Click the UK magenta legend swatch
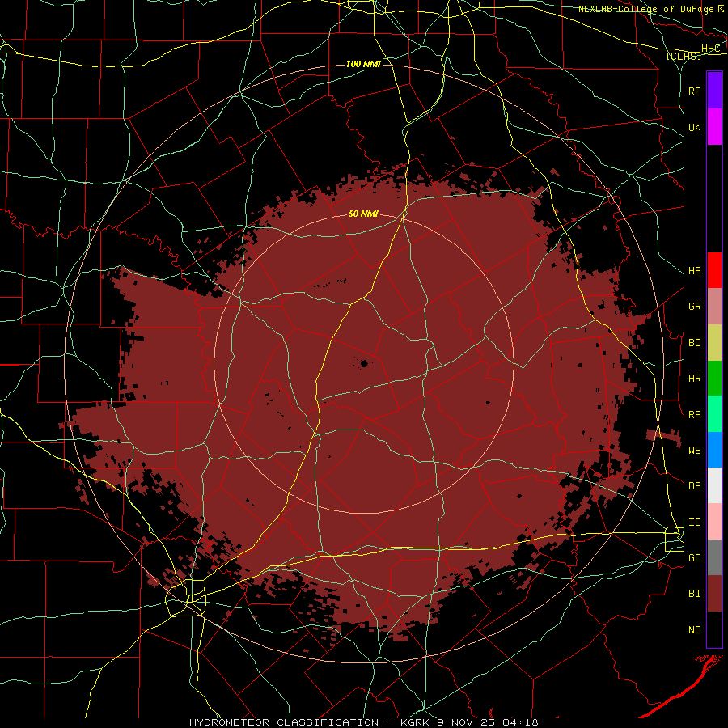The height and width of the screenshot is (728, 728). point(714,127)
